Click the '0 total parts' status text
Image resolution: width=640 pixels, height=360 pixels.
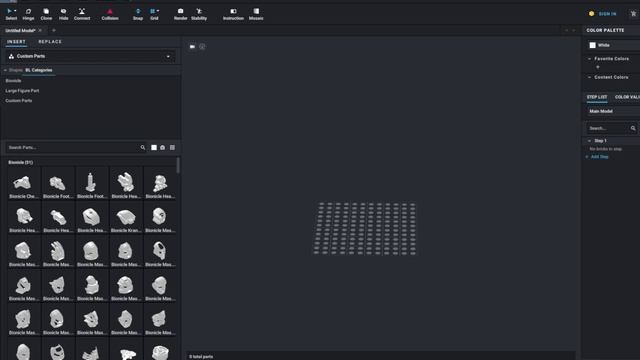pyautogui.click(x=201, y=357)
